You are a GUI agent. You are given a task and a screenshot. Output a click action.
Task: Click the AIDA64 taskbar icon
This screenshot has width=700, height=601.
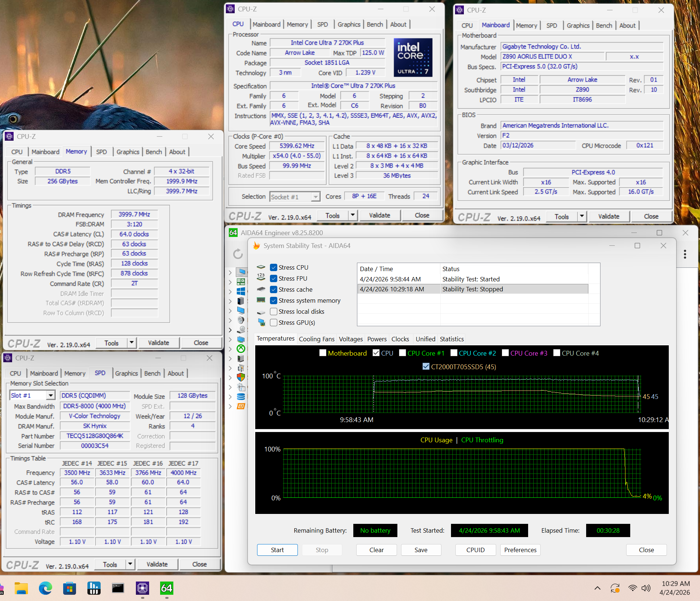(x=167, y=588)
